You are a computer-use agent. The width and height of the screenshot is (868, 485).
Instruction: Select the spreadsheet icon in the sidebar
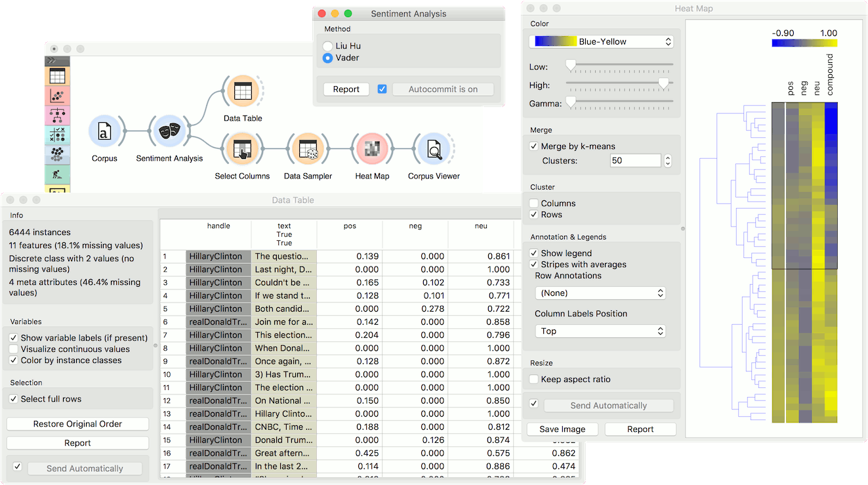pyautogui.click(x=56, y=75)
